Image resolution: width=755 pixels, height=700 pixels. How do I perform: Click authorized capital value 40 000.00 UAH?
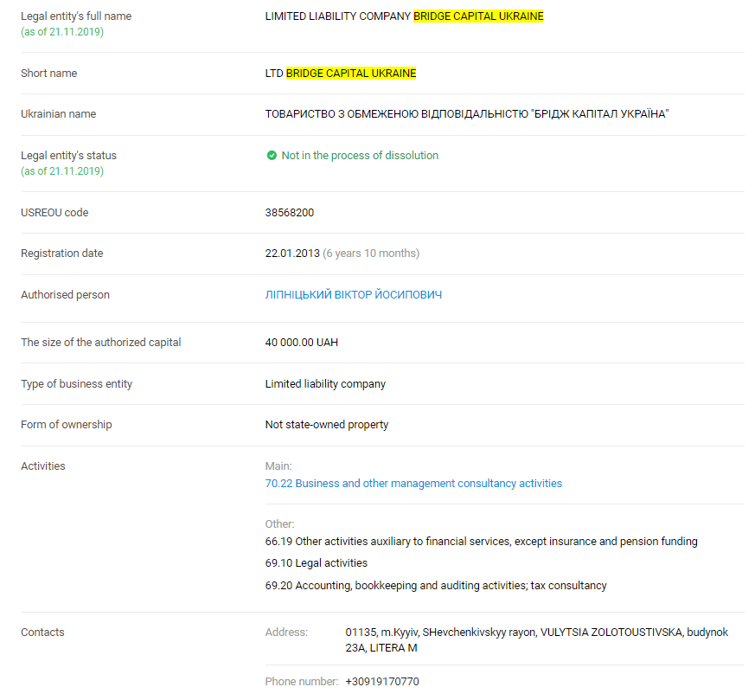[x=302, y=342]
